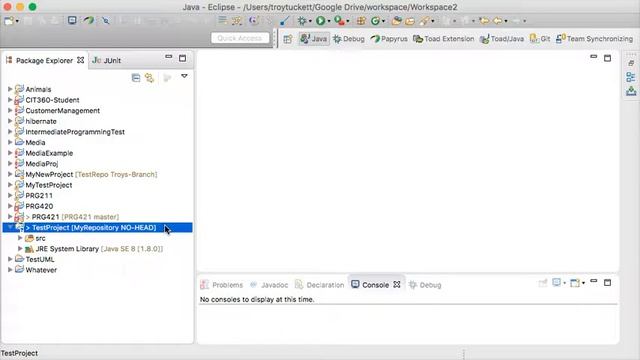This screenshot has width=640, height=360.
Task: Expand the Animals project
Action: pyautogui.click(x=10, y=89)
